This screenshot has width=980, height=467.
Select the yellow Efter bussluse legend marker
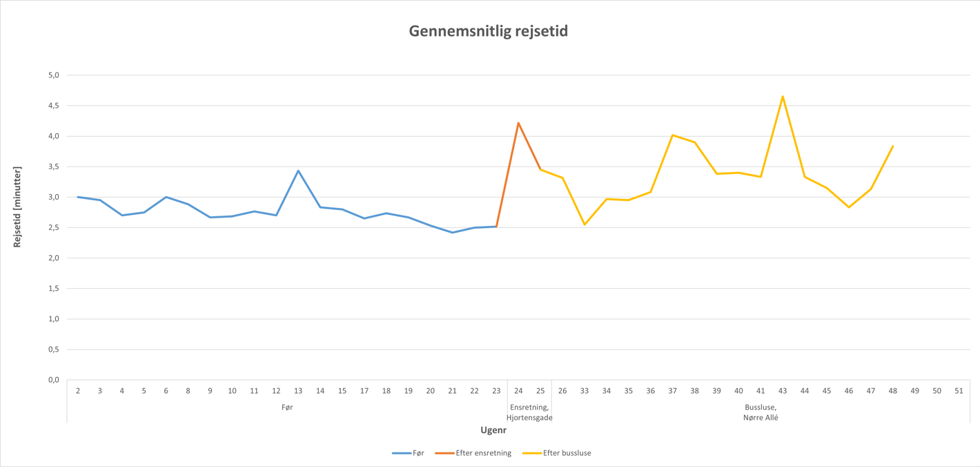pos(531,453)
